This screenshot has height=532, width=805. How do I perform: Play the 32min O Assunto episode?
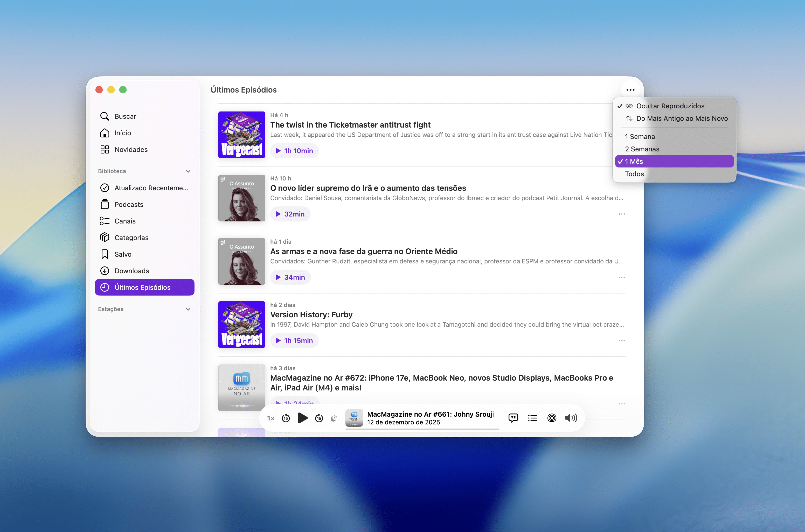click(290, 214)
